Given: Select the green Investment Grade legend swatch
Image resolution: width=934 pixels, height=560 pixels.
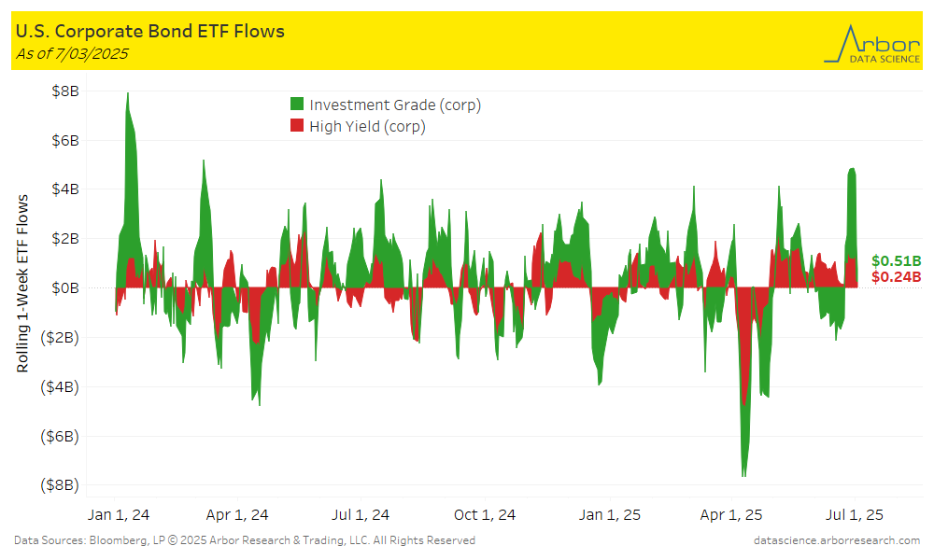Looking at the screenshot, I should [297, 105].
